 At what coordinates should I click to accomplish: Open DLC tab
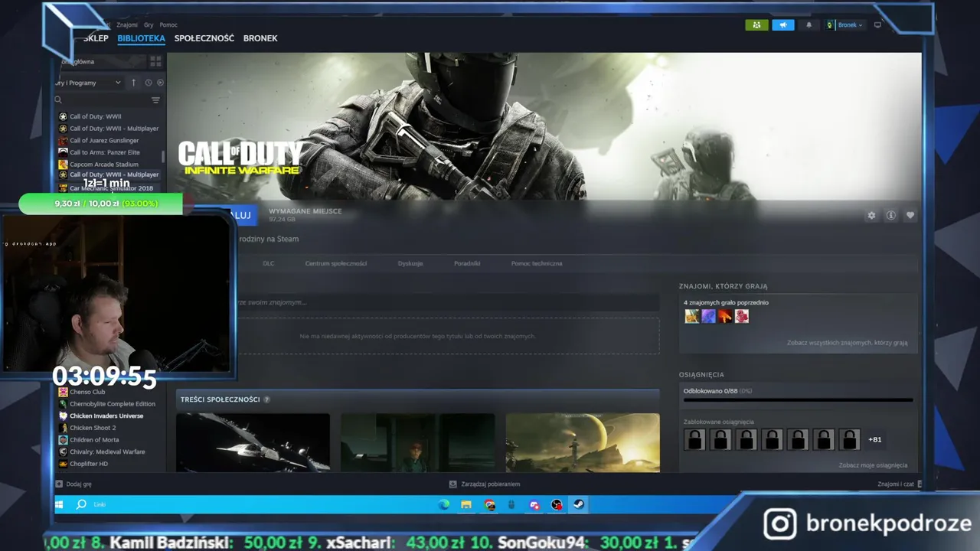[269, 263]
